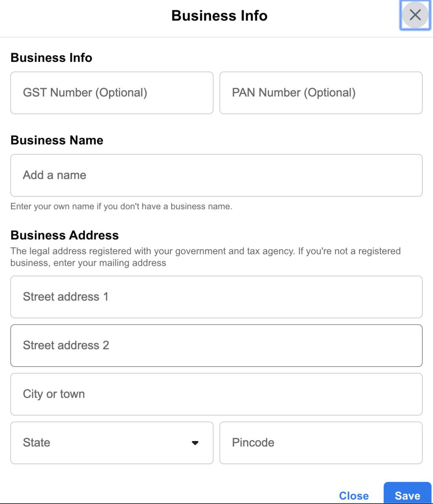
Task: Click the Business Address heading text
Action: (x=65, y=235)
